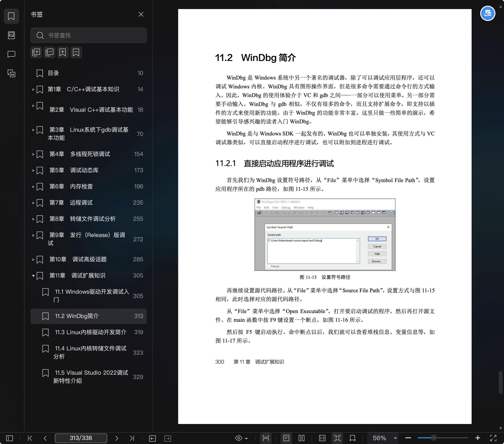
Task: Select single page view
Action: click(286, 438)
